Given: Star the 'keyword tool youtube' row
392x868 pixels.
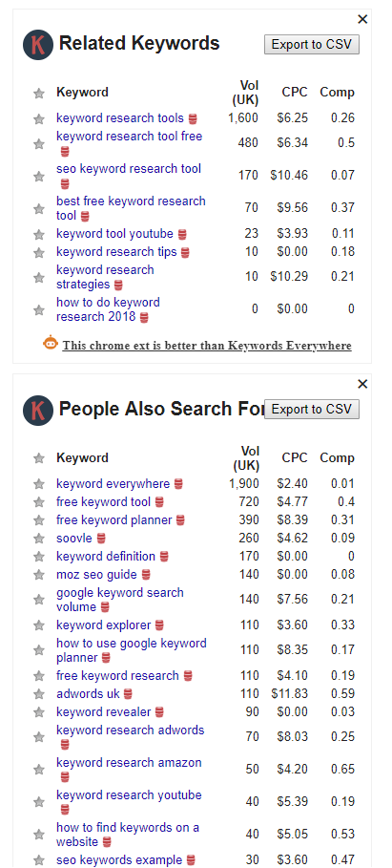Looking at the screenshot, I should click(x=39, y=235).
